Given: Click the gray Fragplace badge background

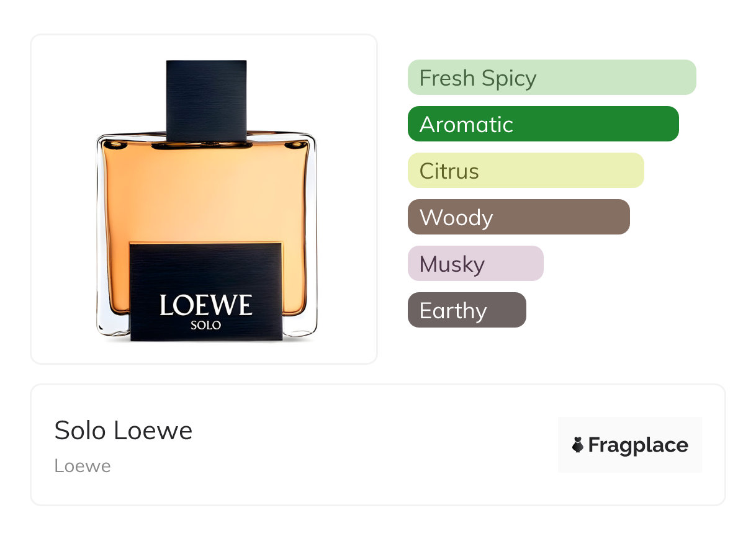Looking at the screenshot, I should [x=630, y=445].
